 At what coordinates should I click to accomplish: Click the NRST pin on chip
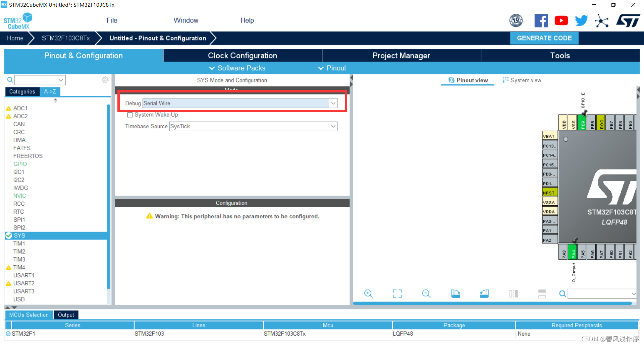coord(550,193)
